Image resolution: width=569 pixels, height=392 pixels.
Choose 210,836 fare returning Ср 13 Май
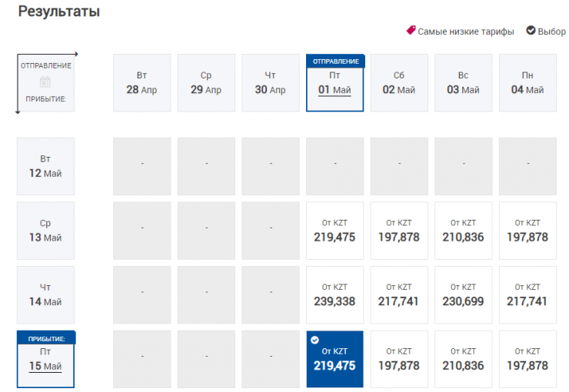(463, 231)
